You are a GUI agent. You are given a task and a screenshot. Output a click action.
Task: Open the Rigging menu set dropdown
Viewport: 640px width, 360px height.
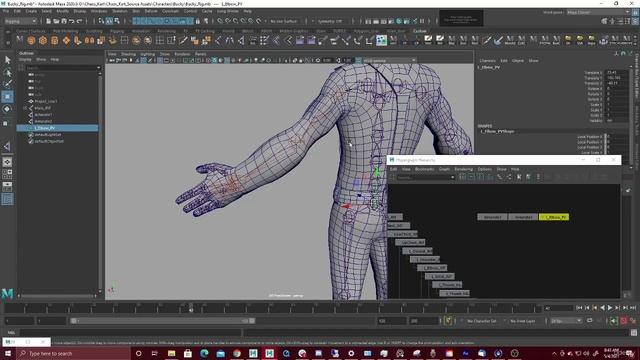pyautogui.click(x=20, y=21)
